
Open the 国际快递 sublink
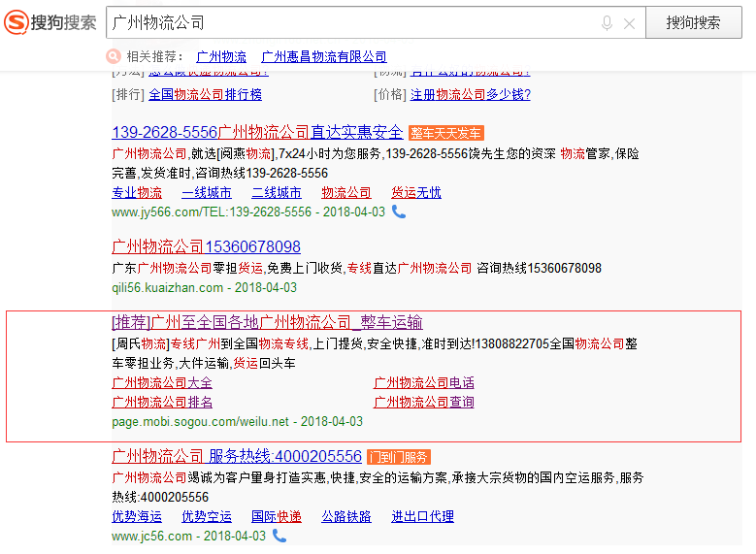click(x=277, y=517)
